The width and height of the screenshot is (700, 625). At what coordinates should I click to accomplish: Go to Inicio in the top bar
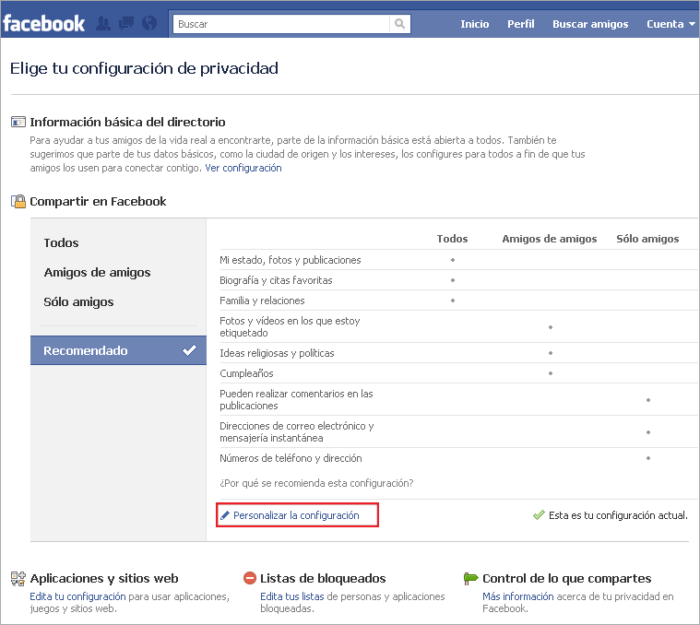475,24
